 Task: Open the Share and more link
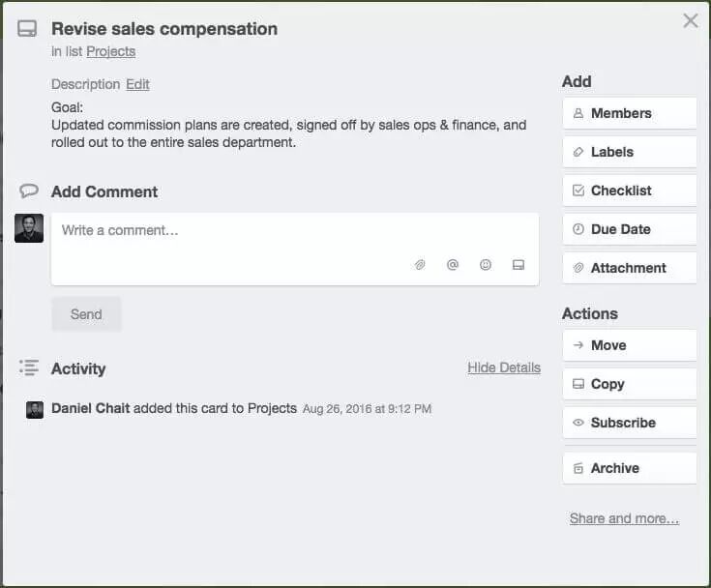(x=624, y=518)
